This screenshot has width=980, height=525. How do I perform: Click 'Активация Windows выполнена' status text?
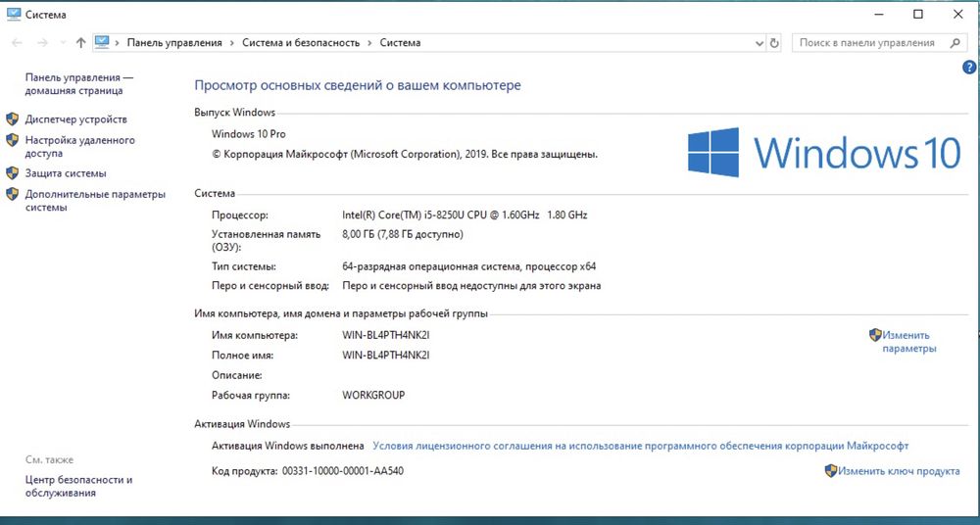tap(288, 446)
